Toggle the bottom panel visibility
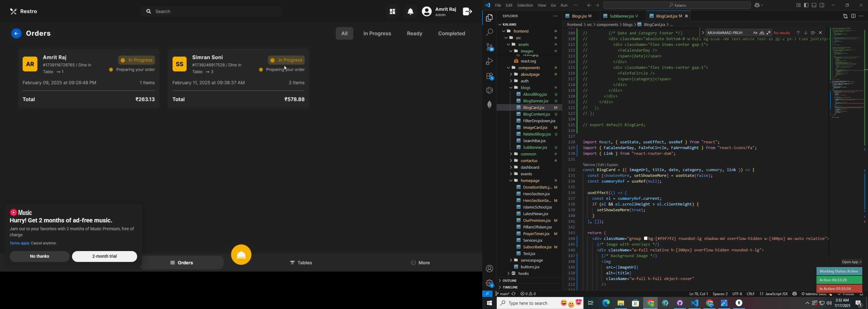 [814, 5]
